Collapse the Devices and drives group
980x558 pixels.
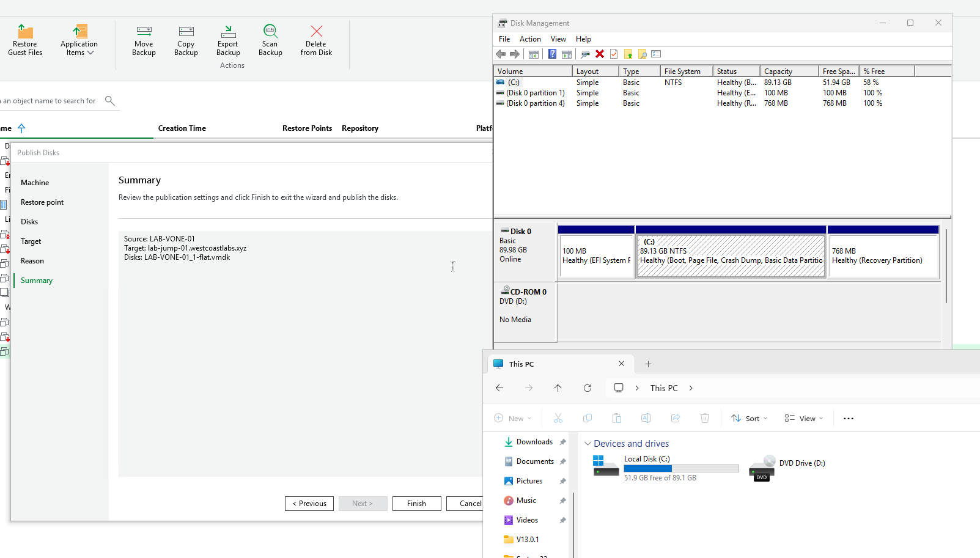tap(588, 444)
